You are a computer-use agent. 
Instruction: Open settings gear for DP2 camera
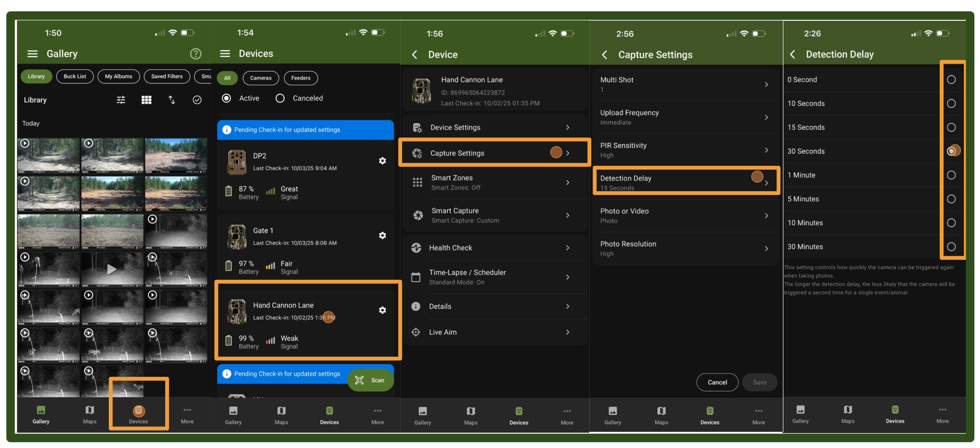click(x=382, y=161)
